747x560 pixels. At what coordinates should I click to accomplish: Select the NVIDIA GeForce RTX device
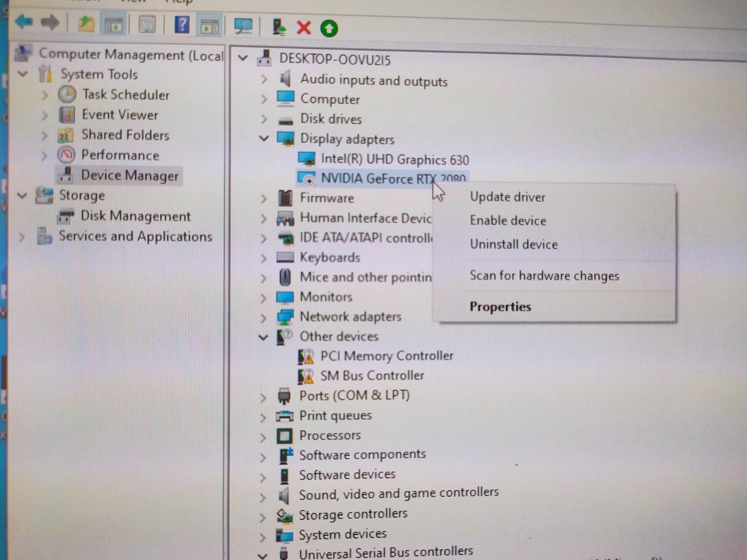click(393, 179)
